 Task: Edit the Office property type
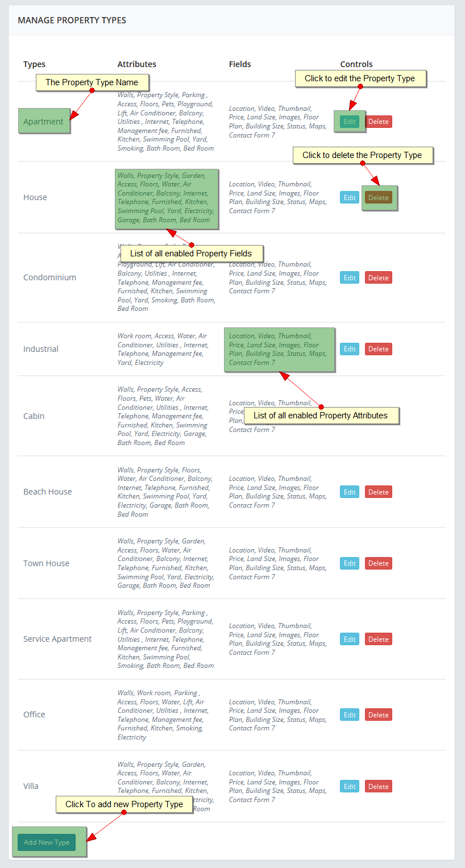point(350,715)
